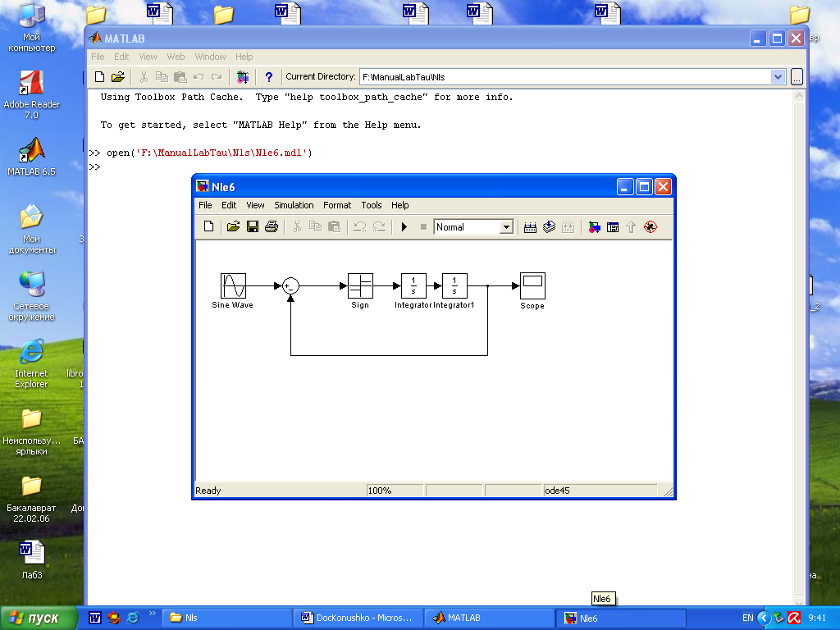
Task: Select the Integrator1 block
Action: (454, 285)
